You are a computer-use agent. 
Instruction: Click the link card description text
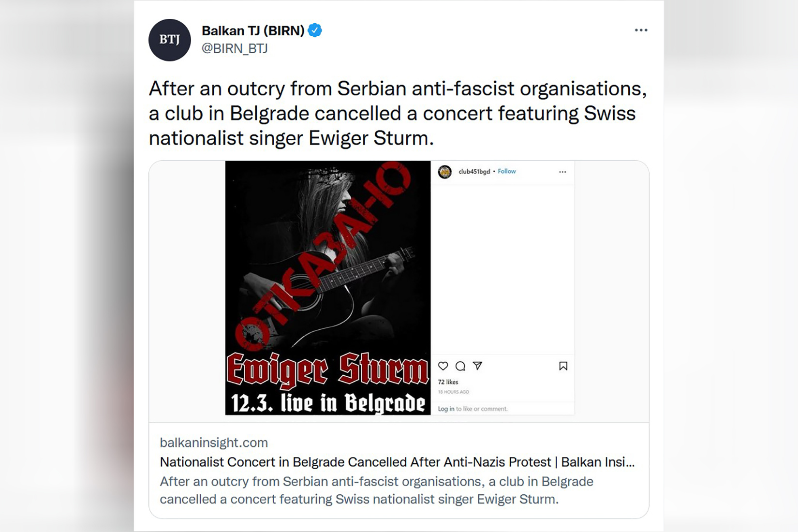coord(377,490)
